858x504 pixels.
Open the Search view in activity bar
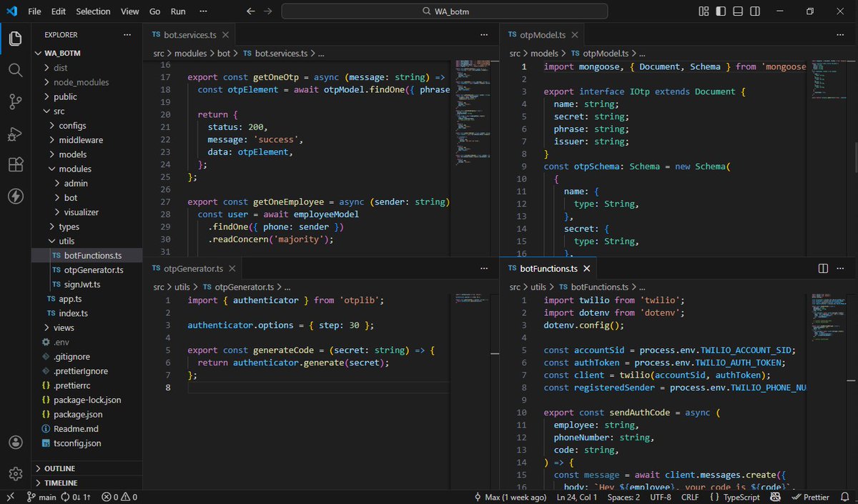click(x=15, y=69)
